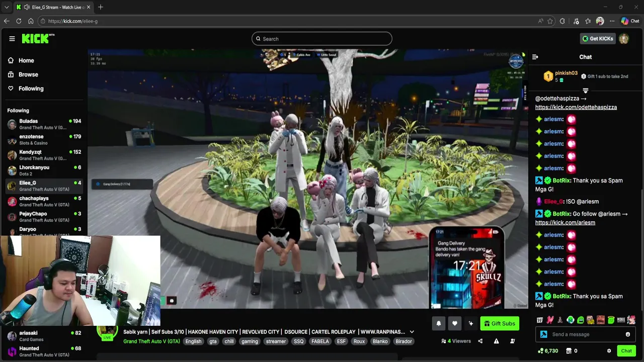
Task: Click the address bar URL
Action: click(x=73, y=21)
